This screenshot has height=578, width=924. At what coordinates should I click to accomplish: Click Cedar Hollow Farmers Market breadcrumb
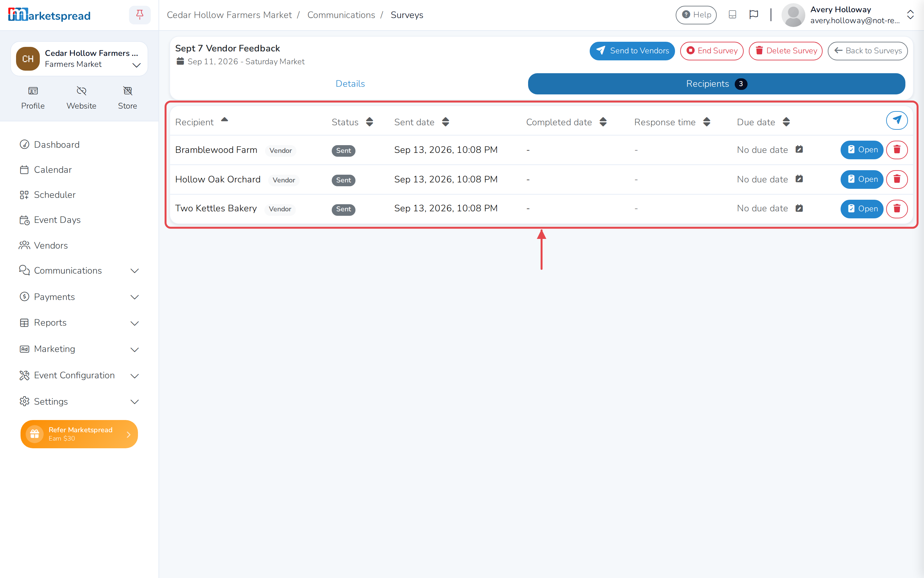point(229,15)
